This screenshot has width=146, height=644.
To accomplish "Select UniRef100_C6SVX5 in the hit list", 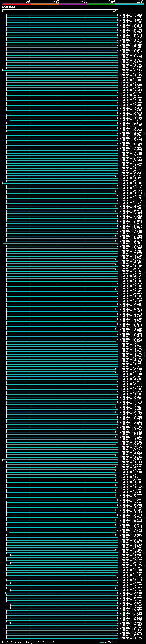I will [131, 62].
